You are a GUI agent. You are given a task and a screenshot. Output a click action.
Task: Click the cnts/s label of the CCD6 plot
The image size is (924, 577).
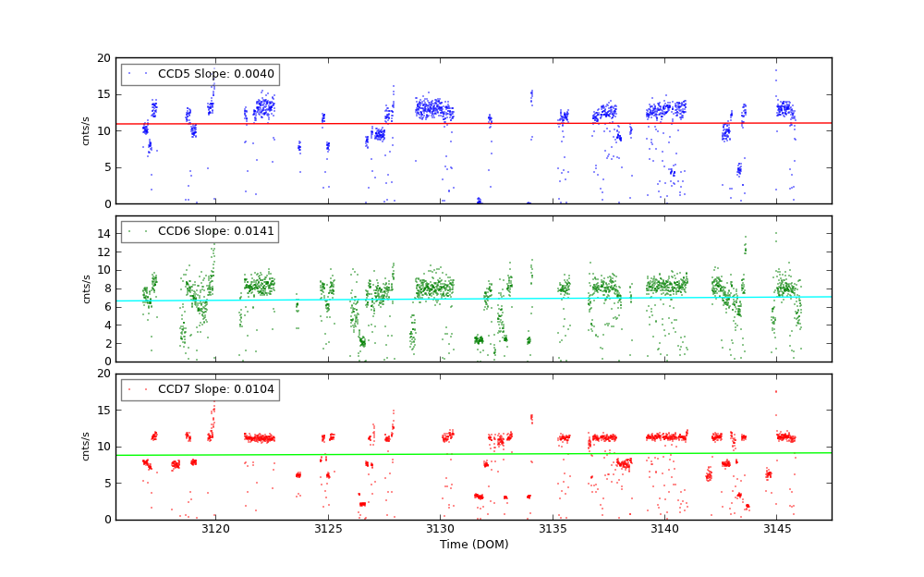tap(86, 288)
